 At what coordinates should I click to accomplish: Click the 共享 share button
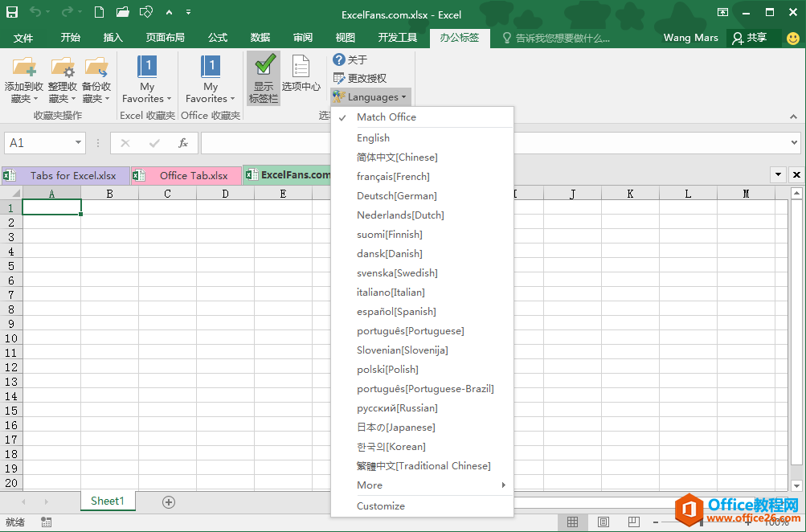pyautogui.click(x=750, y=38)
